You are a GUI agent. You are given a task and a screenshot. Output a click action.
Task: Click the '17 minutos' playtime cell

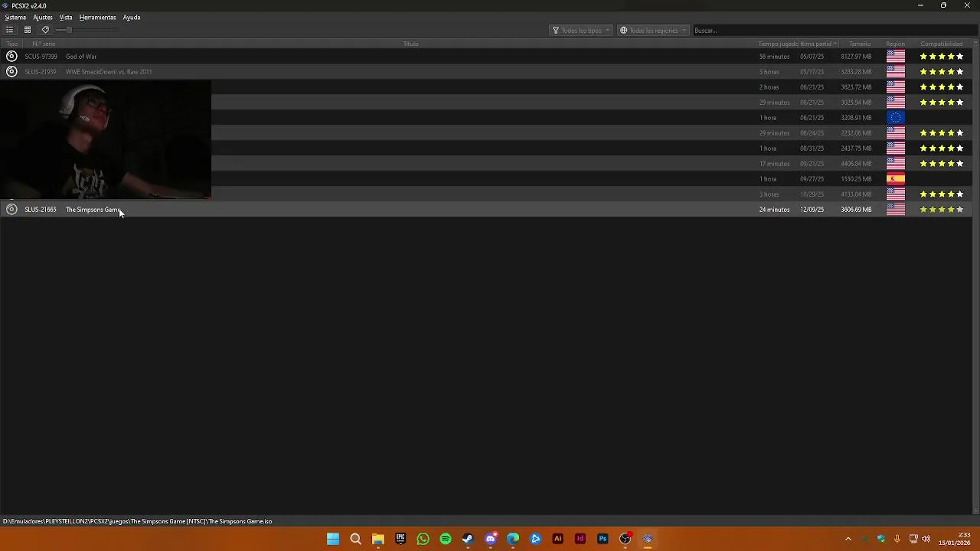click(774, 164)
